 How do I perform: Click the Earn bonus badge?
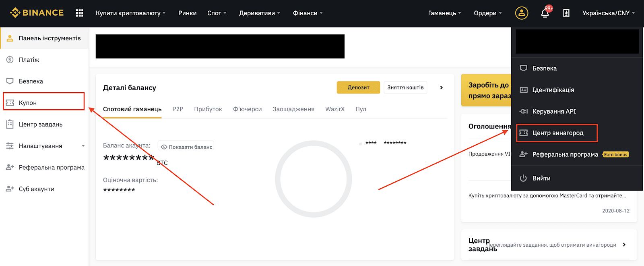pyautogui.click(x=615, y=155)
